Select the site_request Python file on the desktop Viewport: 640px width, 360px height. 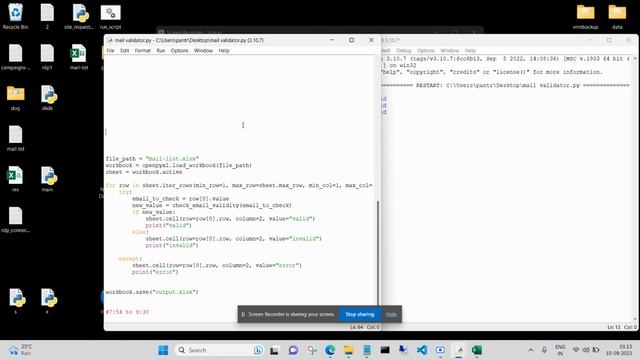tap(79, 16)
